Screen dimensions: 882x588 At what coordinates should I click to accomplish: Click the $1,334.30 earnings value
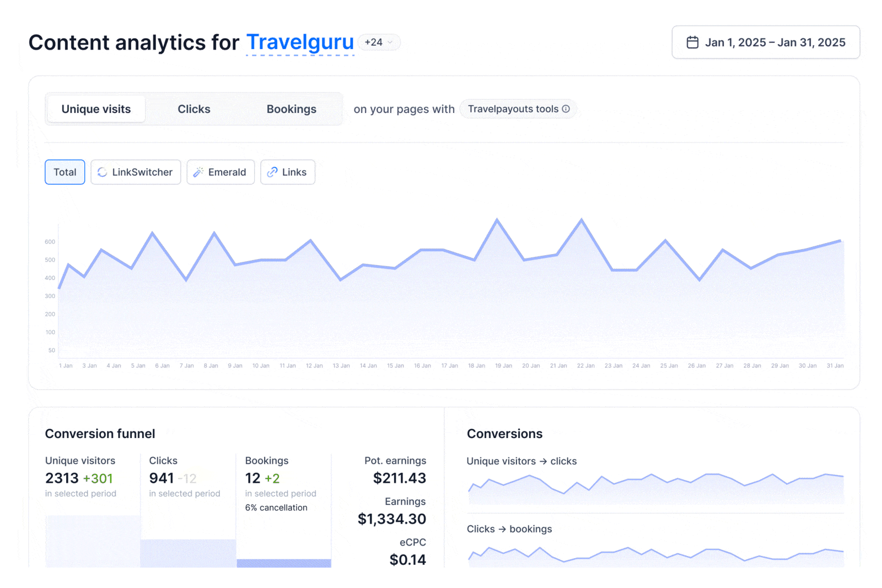392,519
